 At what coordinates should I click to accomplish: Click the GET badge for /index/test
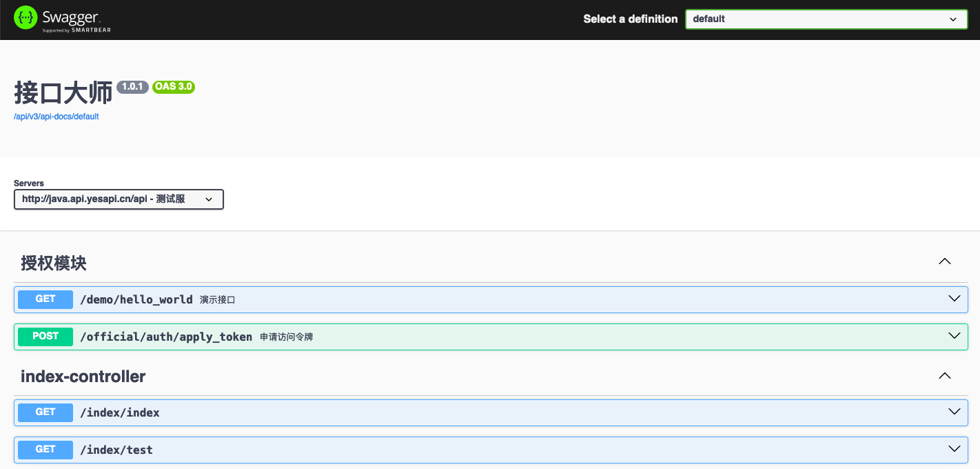(45, 450)
